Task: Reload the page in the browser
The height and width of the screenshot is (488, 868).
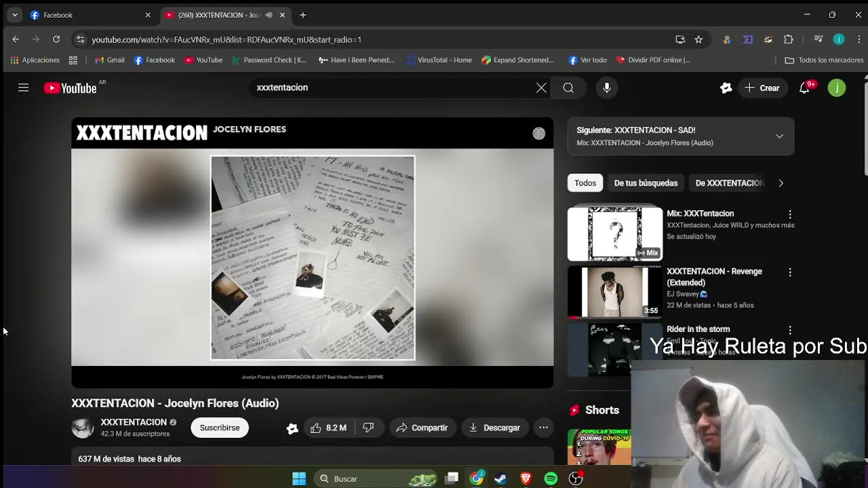Action: pos(56,39)
